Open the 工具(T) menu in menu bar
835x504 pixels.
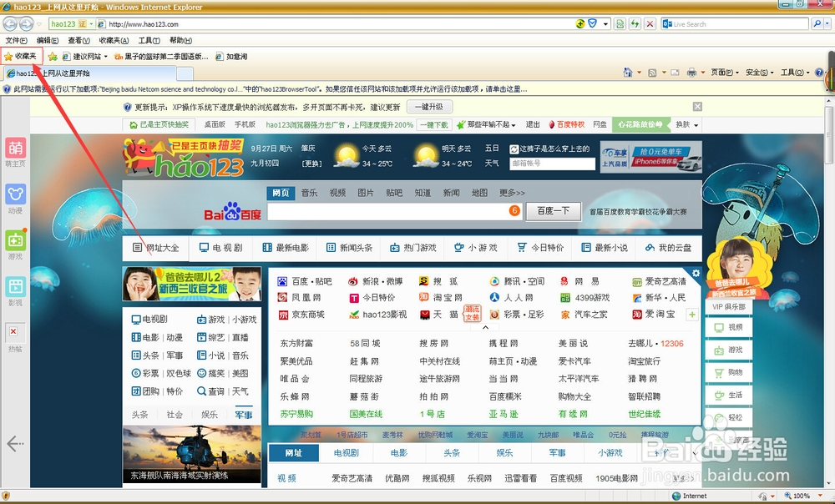point(149,40)
